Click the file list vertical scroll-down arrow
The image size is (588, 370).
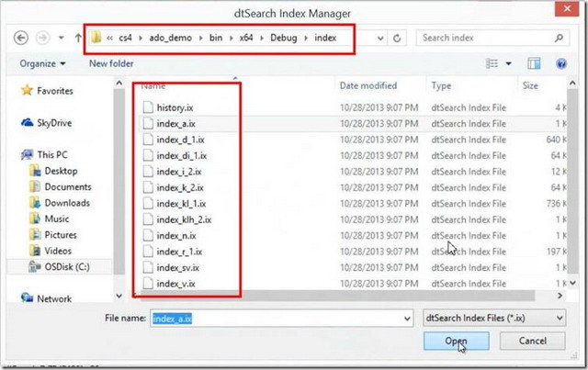572,283
